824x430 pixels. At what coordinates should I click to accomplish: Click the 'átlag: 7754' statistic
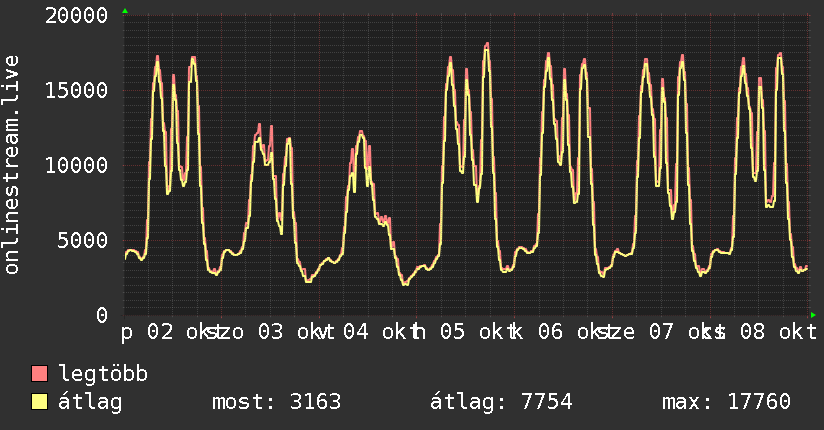(x=501, y=402)
